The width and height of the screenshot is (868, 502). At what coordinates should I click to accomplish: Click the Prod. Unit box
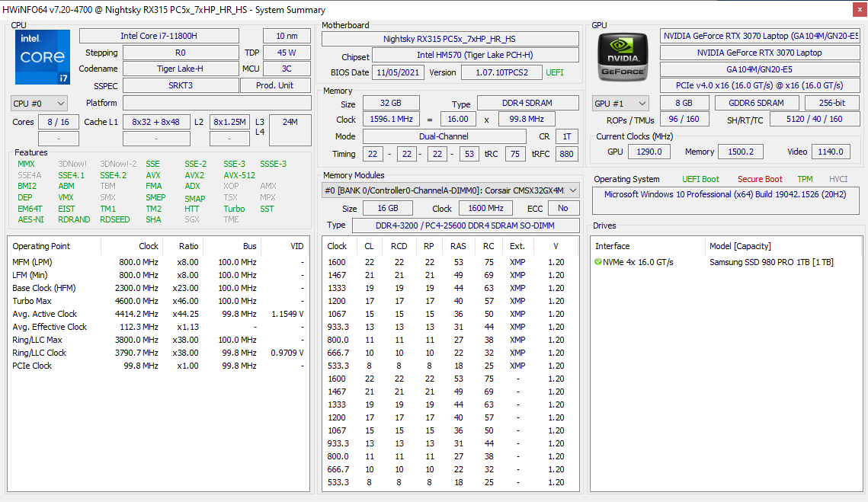[275, 85]
